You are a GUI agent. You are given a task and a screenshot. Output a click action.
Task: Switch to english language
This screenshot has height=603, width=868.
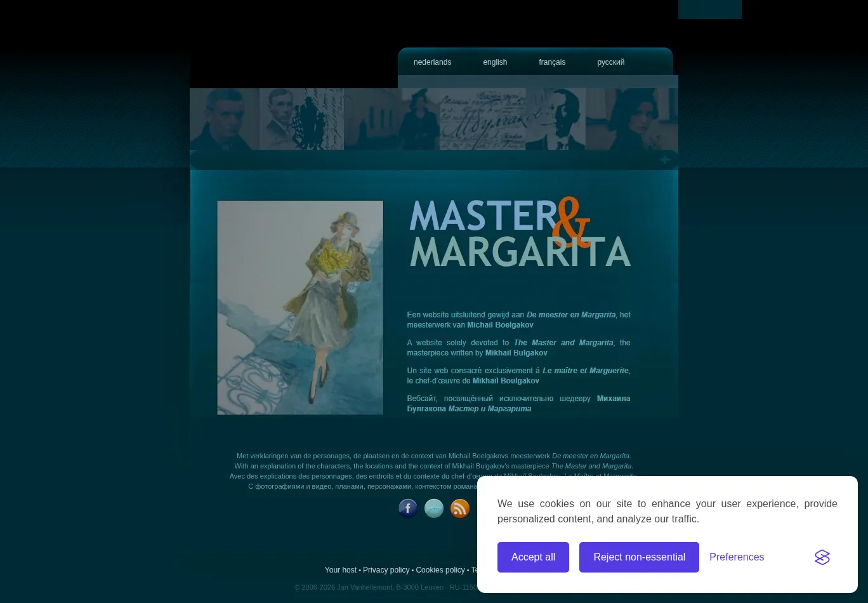(x=495, y=62)
